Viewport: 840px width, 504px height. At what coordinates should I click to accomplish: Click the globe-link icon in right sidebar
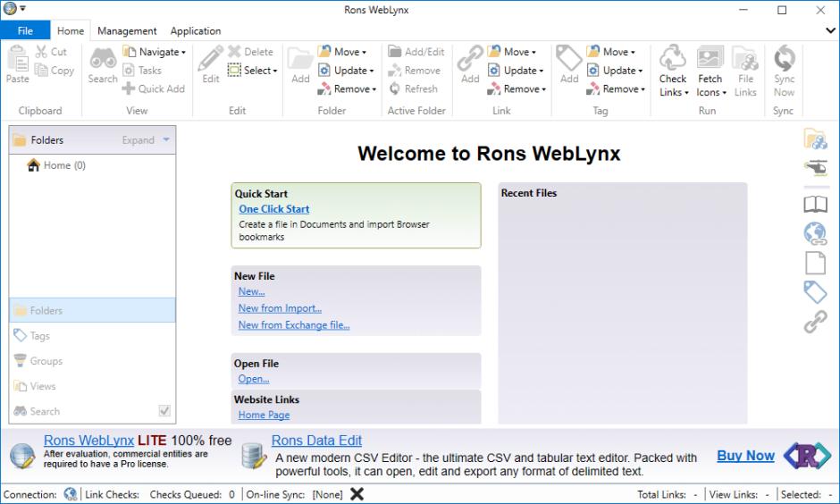click(x=815, y=233)
